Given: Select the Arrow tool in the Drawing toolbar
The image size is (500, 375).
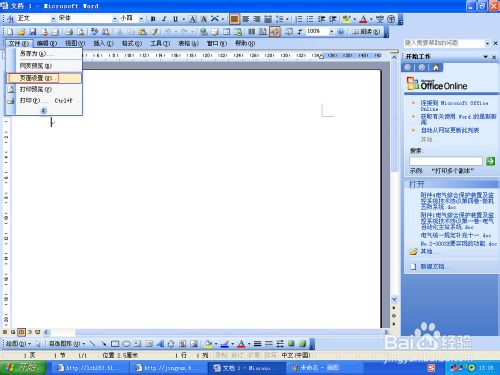Looking at the screenshot, I should [x=104, y=343].
